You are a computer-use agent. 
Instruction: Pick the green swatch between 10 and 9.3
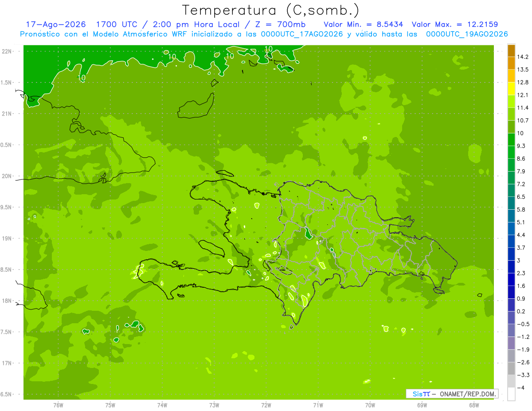point(511,140)
